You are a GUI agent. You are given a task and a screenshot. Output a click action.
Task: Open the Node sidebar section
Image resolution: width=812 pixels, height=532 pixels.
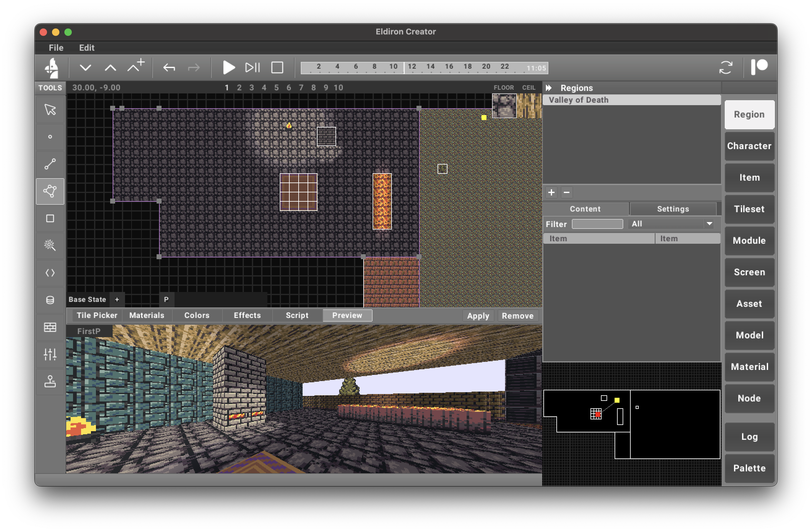[749, 398]
